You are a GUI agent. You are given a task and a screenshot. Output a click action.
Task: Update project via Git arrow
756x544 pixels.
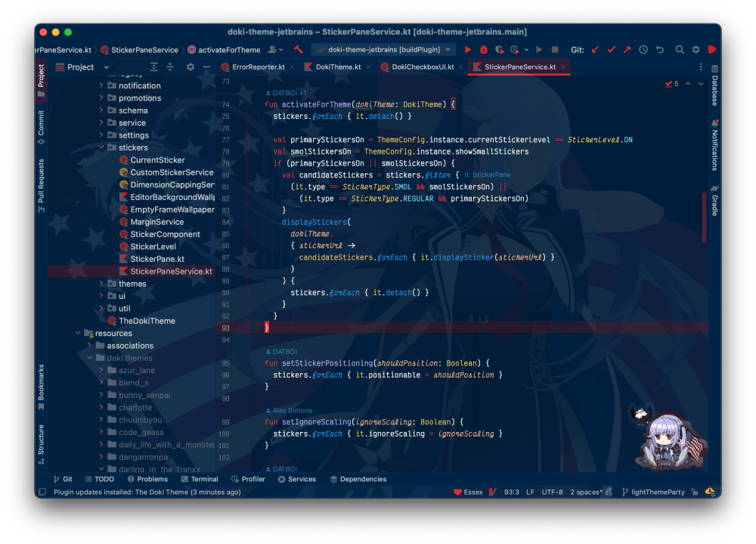596,49
